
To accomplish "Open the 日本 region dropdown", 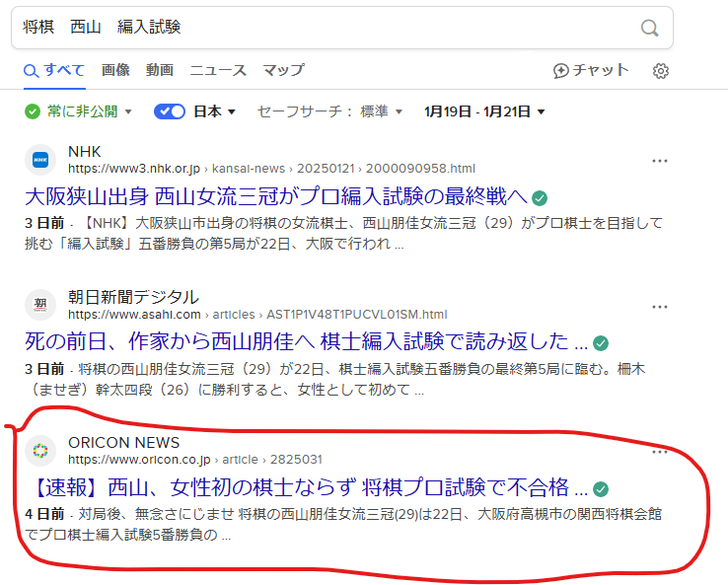I will [x=214, y=111].
